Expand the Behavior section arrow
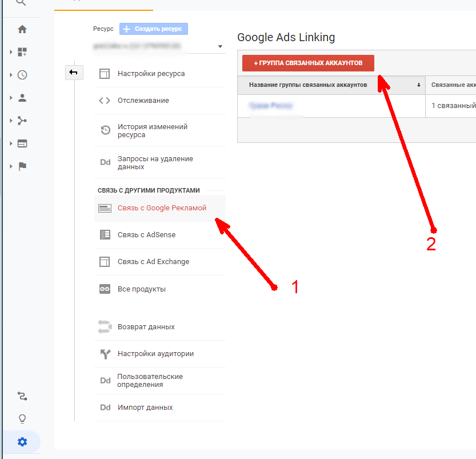 point(11,143)
